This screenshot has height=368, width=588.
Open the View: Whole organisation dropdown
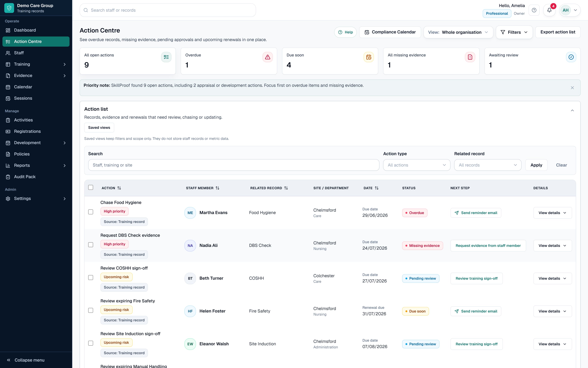click(x=458, y=32)
